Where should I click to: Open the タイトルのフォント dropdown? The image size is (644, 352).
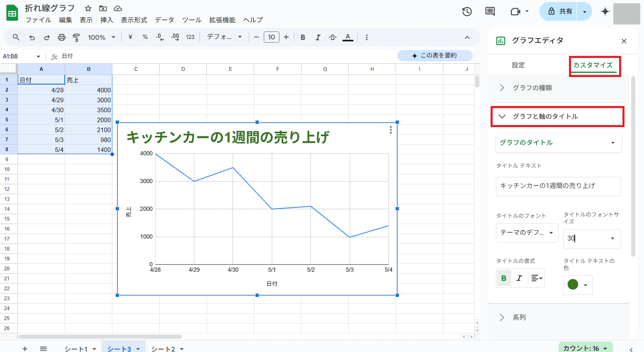[527, 233]
